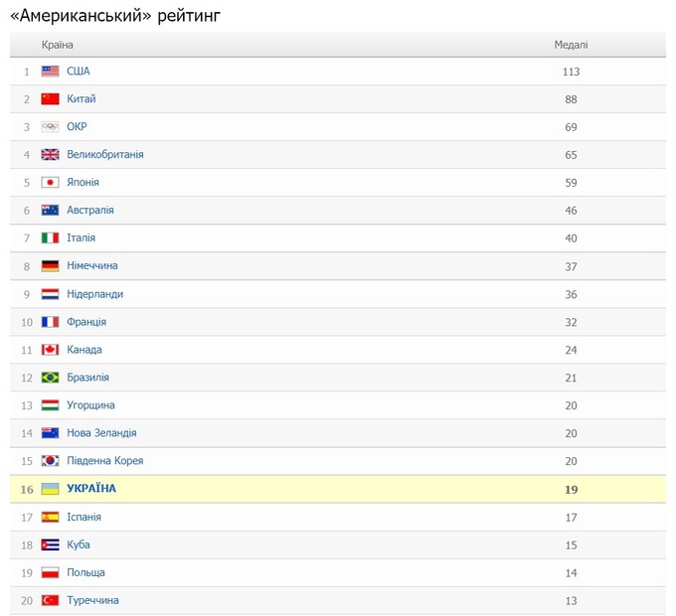Click the Canada flag icon

click(x=50, y=350)
